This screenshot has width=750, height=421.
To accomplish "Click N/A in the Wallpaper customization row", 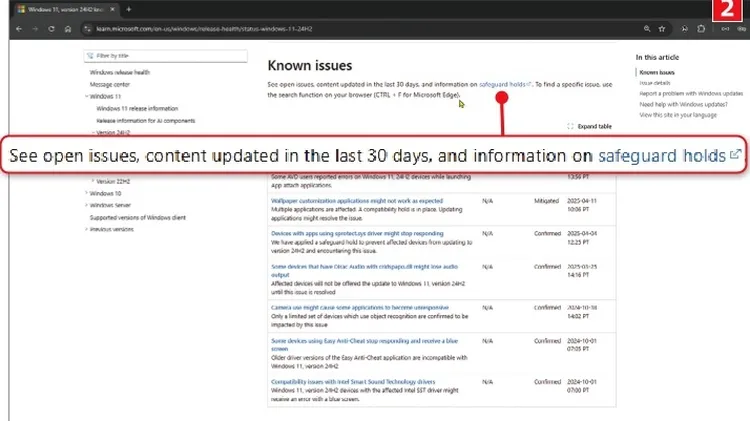I will 487,201.
